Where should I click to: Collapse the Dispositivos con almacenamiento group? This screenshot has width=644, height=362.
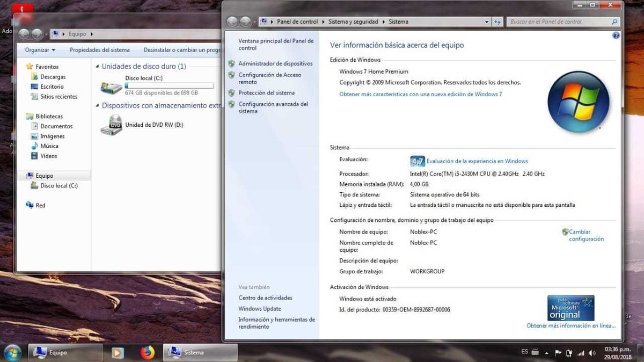[97, 106]
